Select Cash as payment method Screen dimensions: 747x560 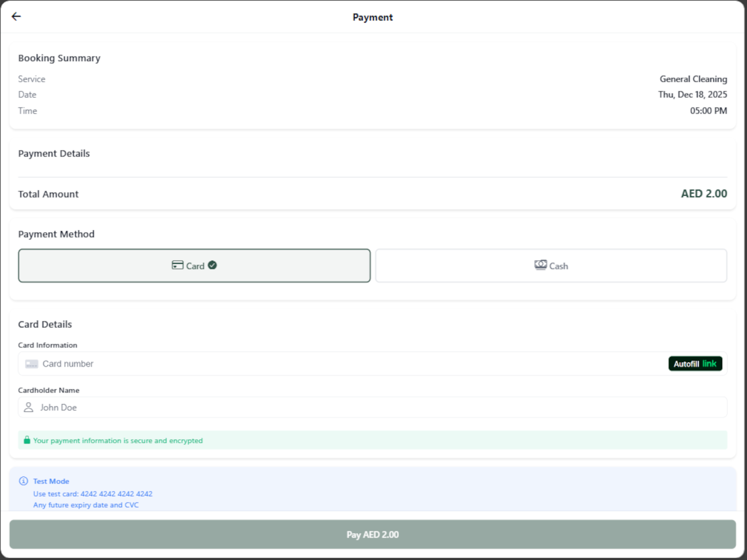click(x=551, y=266)
